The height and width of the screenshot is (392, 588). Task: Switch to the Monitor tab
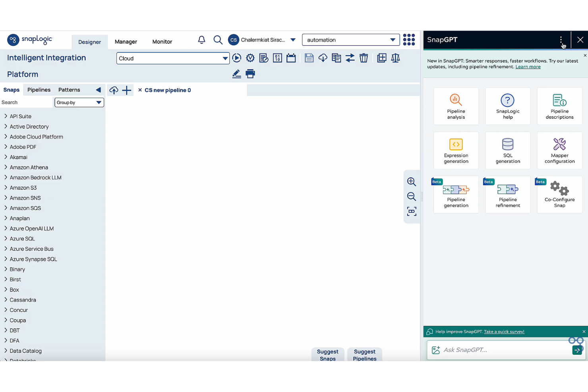click(x=162, y=42)
